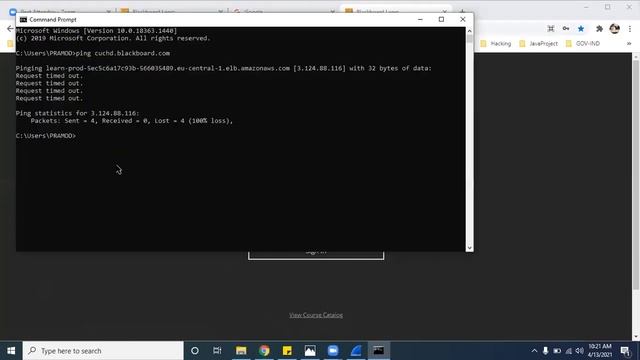
Task: Expand the bookmarks overflow chevron
Action: pos(629,44)
